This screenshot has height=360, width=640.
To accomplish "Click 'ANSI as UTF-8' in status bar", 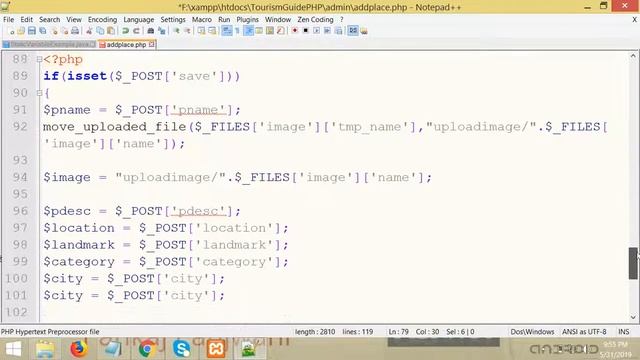I will pos(584,332).
